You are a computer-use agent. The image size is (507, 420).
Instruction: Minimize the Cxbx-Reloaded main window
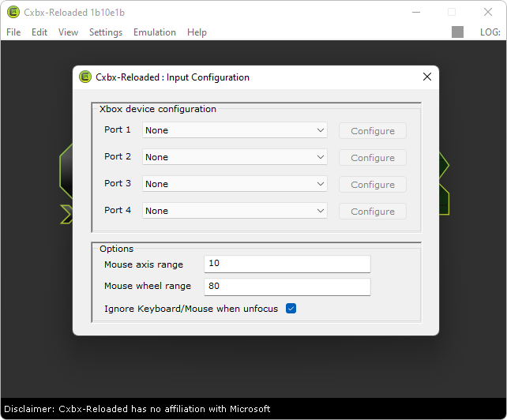(415, 12)
